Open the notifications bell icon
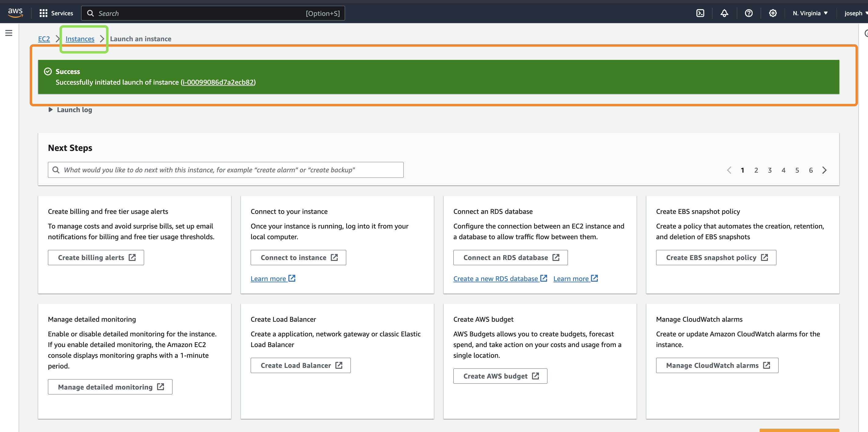 [x=724, y=13]
